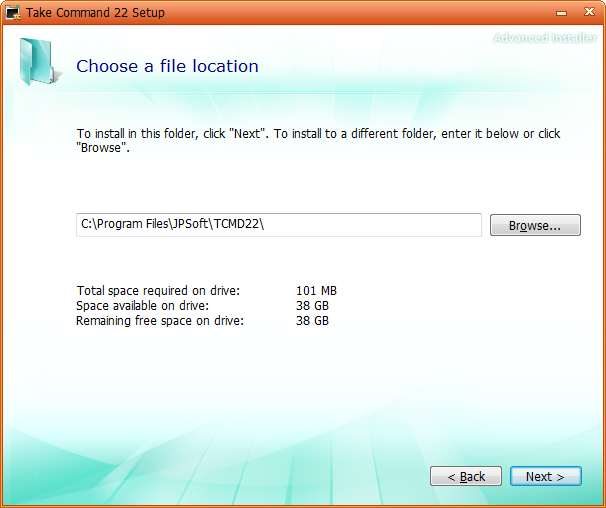Click the Take Command icon in title bar

tap(13, 12)
